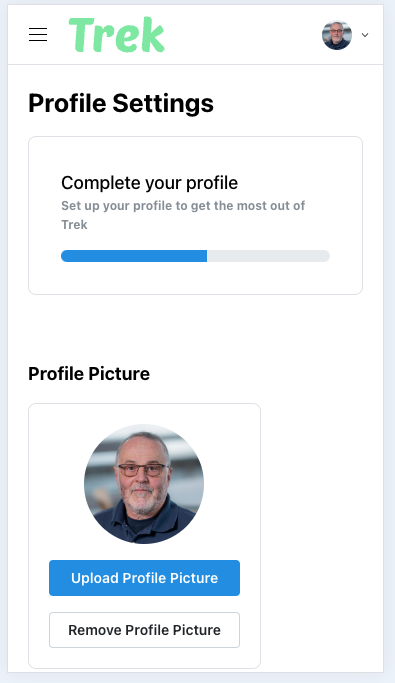395x683 pixels.
Task: Click the small user avatar in header
Action: 337,35
